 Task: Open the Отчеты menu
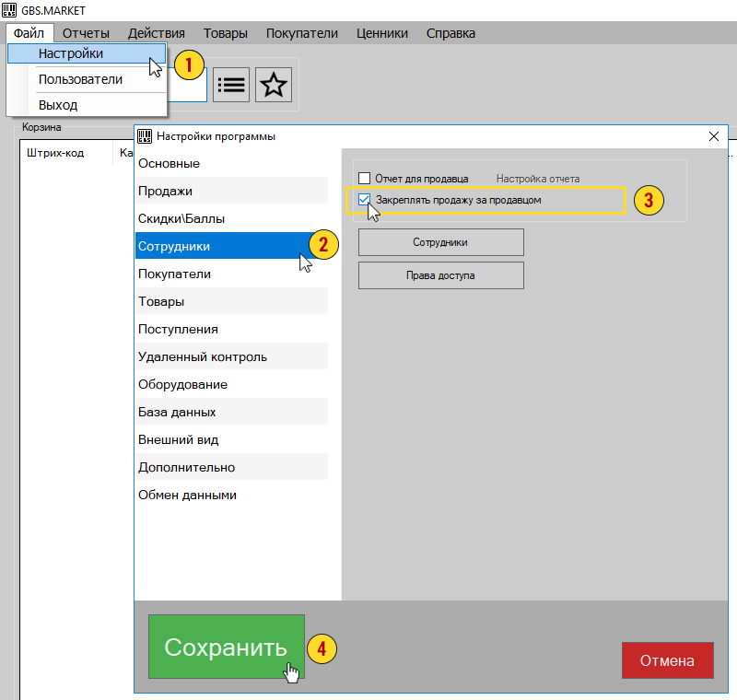pyautogui.click(x=86, y=33)
